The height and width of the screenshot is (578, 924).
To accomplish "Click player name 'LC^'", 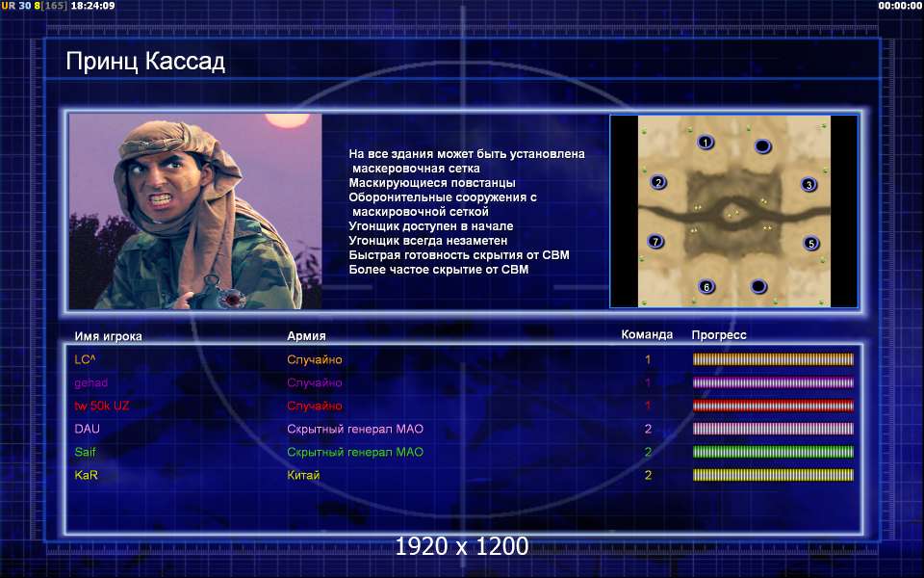I will pyautogui.click(x=85, y=359).
